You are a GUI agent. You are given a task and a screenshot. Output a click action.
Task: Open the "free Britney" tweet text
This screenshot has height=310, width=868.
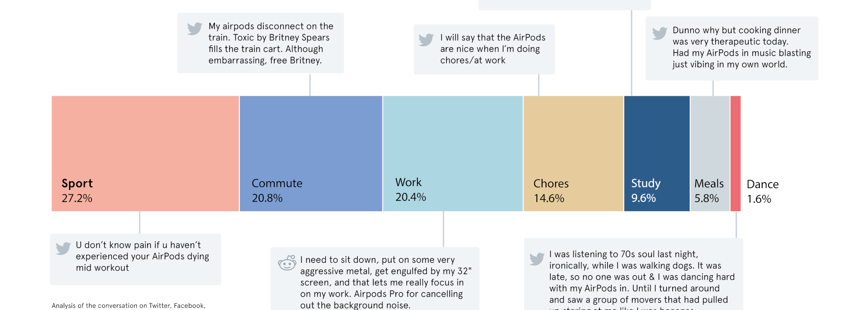pos(271,43)
